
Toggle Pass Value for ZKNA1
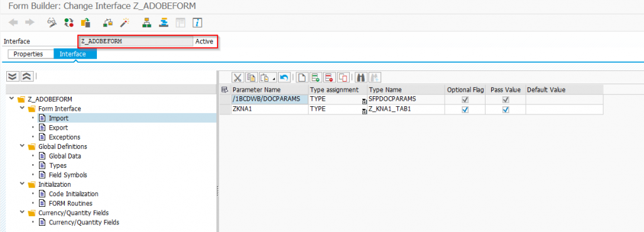click(506, 109)
